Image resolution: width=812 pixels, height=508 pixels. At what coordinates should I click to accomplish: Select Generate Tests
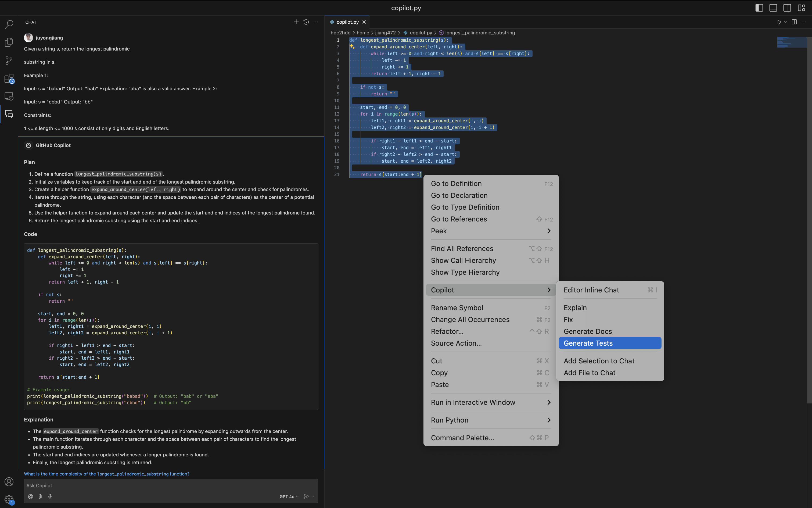point(610,343)
